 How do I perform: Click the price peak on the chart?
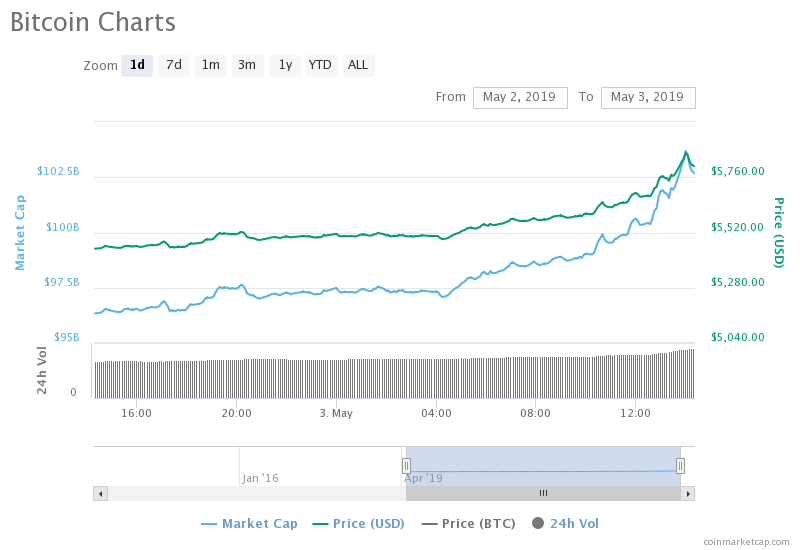tap(686, 152)
